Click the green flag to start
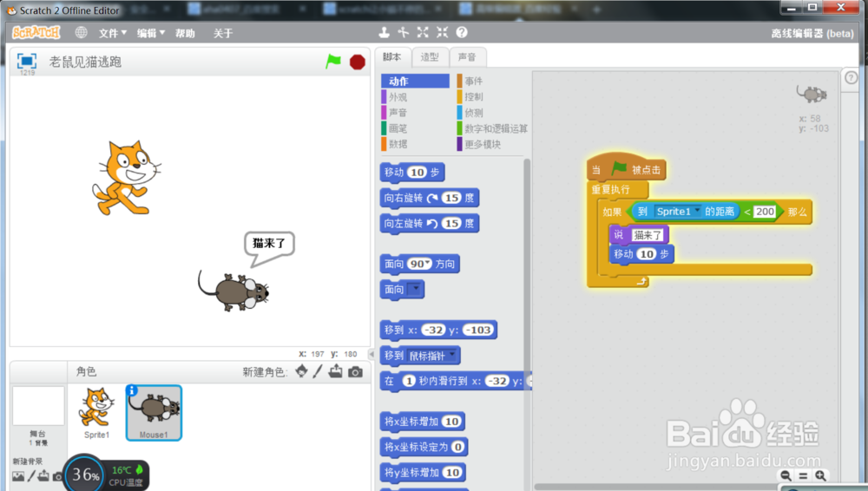 [x=333, y=62]
